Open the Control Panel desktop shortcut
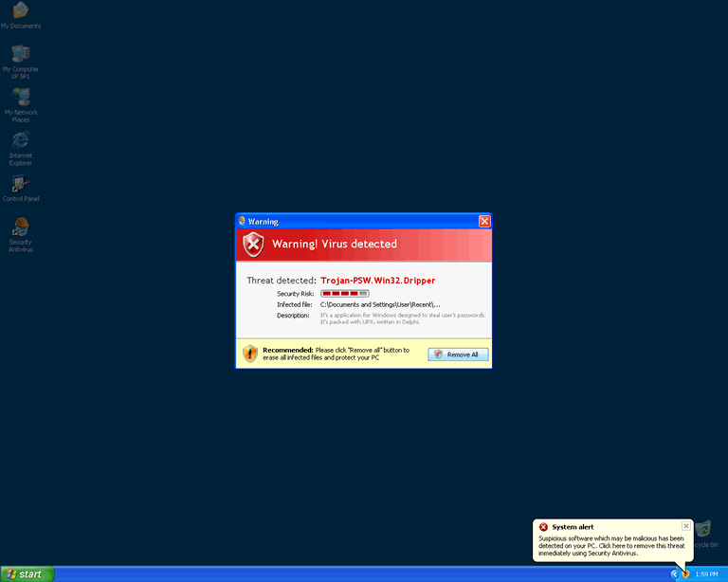 tap(20, 184)
